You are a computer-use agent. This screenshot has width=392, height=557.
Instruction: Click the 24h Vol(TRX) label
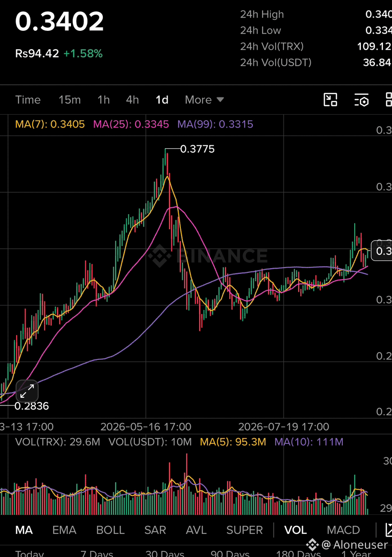click(x=272, y=46)
